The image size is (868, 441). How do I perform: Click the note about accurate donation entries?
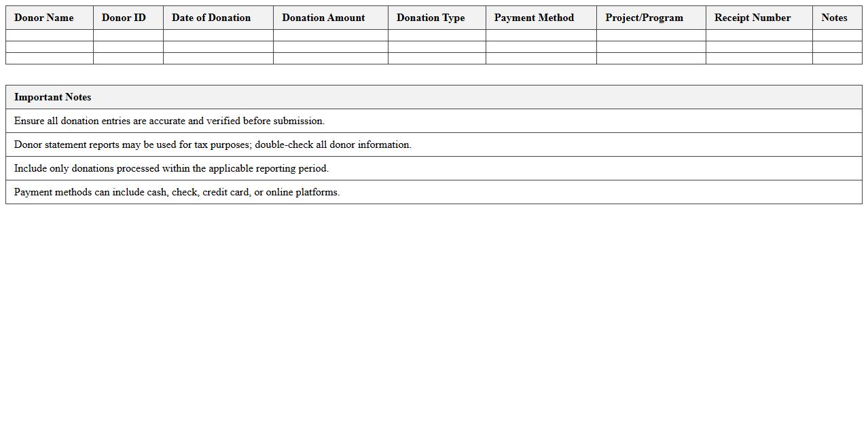(x=169, y=121)
